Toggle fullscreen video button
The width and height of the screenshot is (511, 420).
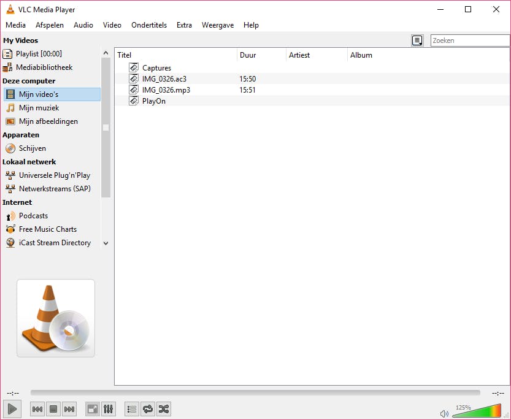(93, 409)
